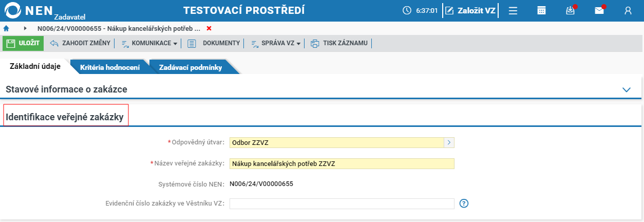644x222 pixels.
Task: Open the hamburger menu icon
Action: click(513, 10)
